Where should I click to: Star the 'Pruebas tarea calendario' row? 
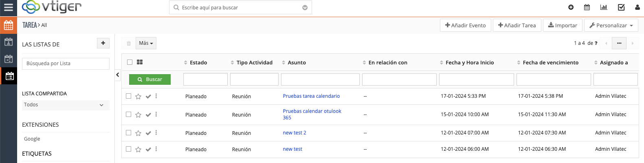pyautogui.click(x=138, y=97)
